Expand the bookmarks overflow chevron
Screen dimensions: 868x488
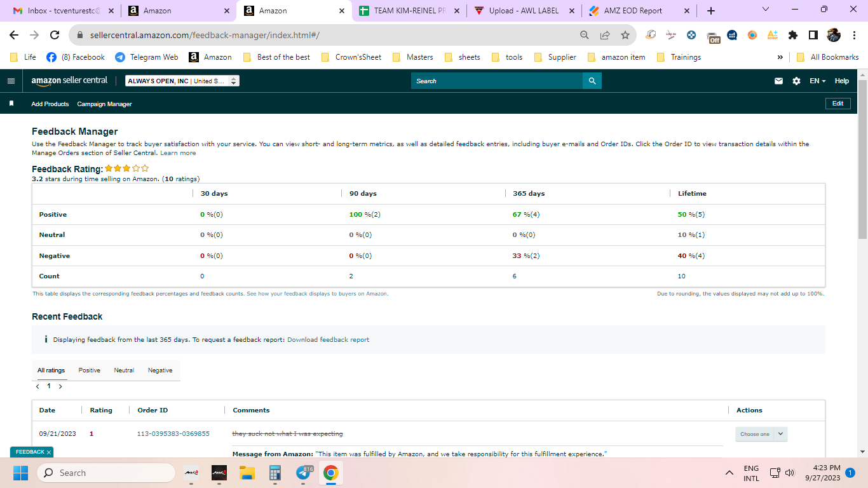point(780,57)
